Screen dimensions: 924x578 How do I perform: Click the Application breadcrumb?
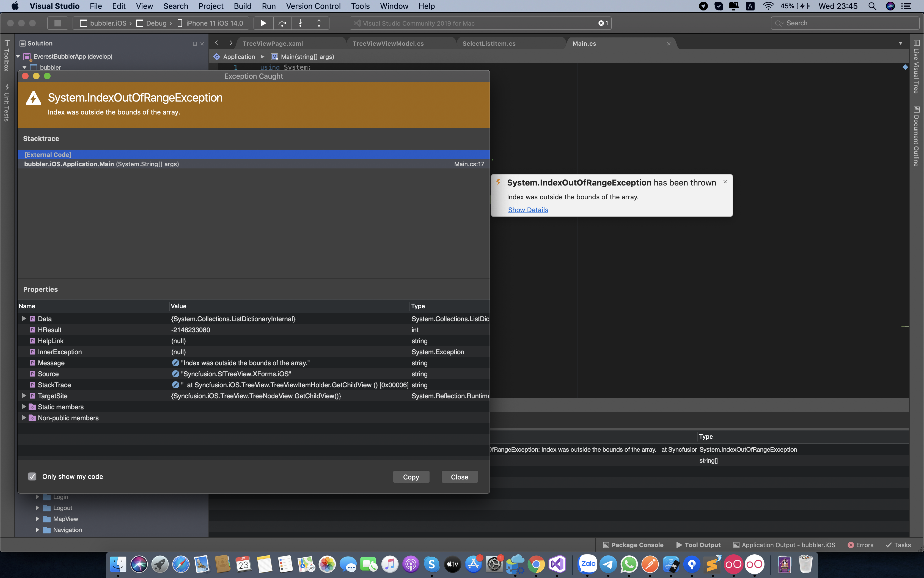234,57
